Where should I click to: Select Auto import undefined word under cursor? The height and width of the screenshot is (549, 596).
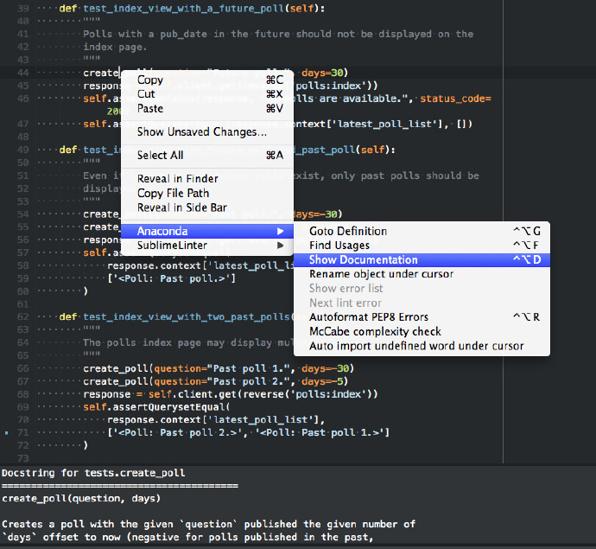[422, 346]
